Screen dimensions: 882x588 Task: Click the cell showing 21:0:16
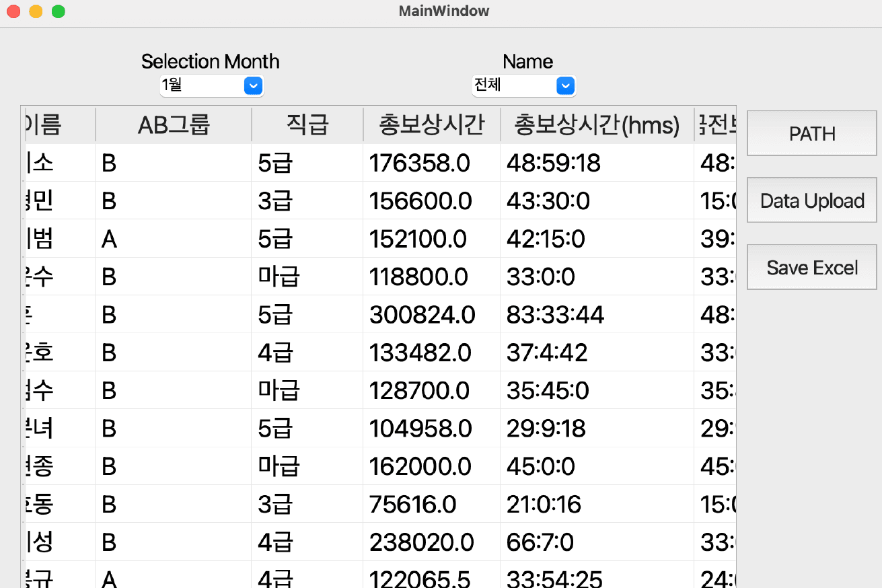597,504
